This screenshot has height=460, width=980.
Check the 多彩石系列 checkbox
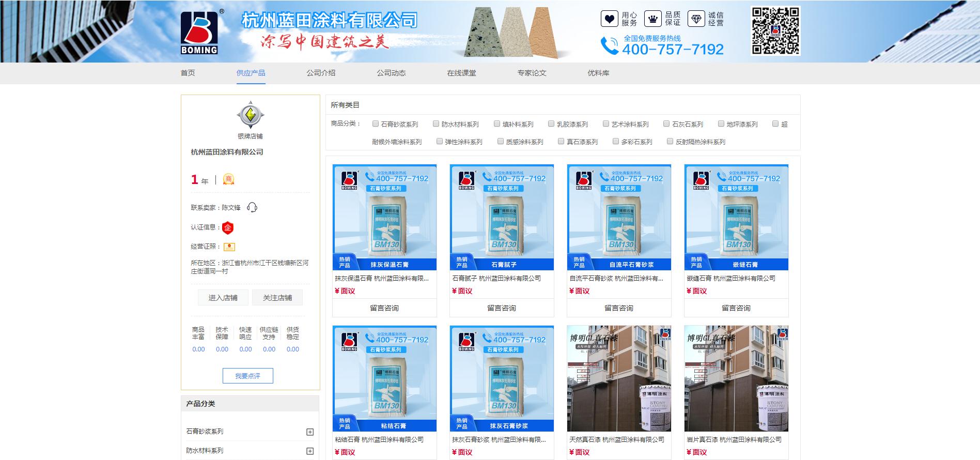pyautogui.click(x=616, y=141)
